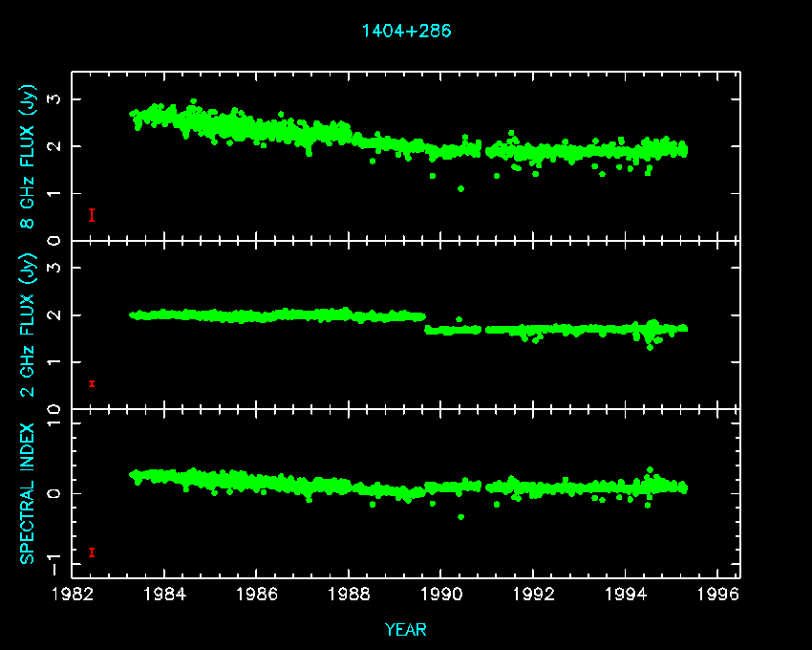Pick the lowest 8 GHz outlier point near 1990

coord(460,188)
